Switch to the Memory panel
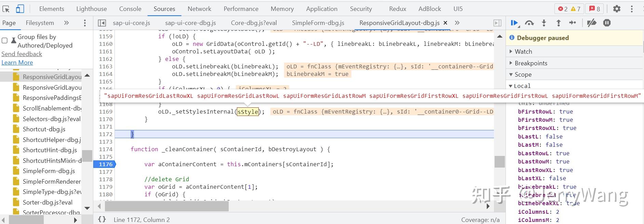The image size is (644, 224). [282, 9]
